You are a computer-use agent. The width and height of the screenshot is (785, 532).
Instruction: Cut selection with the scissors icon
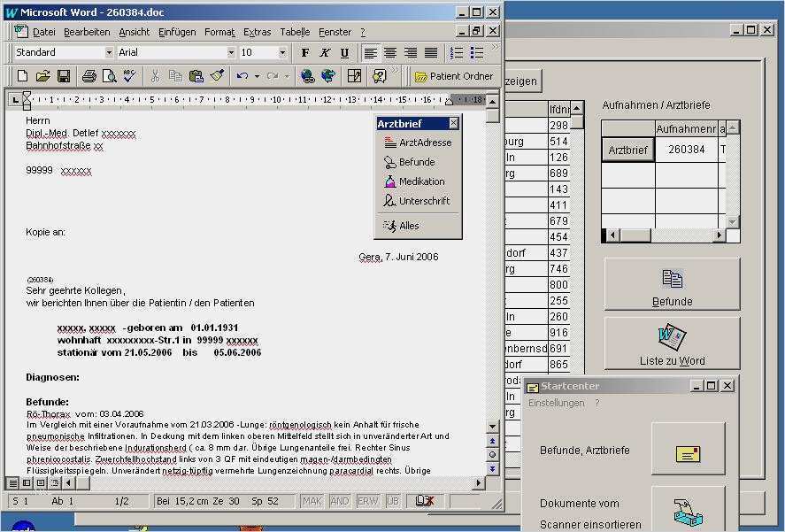tap(155, 76)
